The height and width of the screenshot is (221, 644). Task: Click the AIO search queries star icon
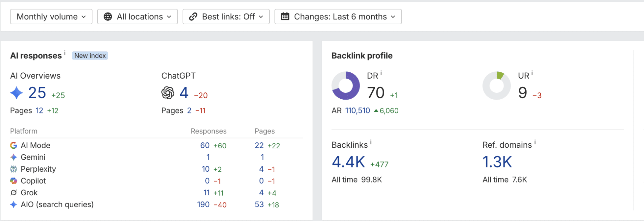(13, 205)
